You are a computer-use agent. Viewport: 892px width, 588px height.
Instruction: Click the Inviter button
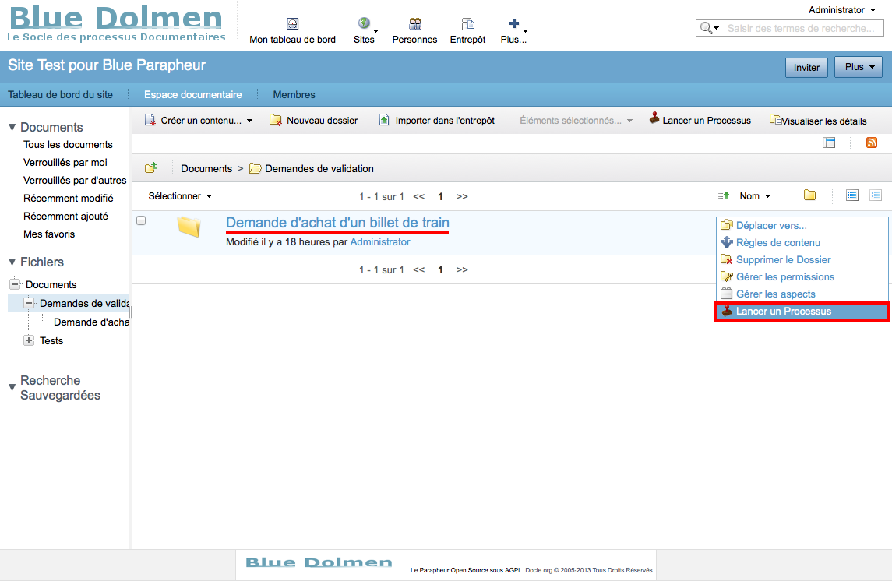click(806, 67)
